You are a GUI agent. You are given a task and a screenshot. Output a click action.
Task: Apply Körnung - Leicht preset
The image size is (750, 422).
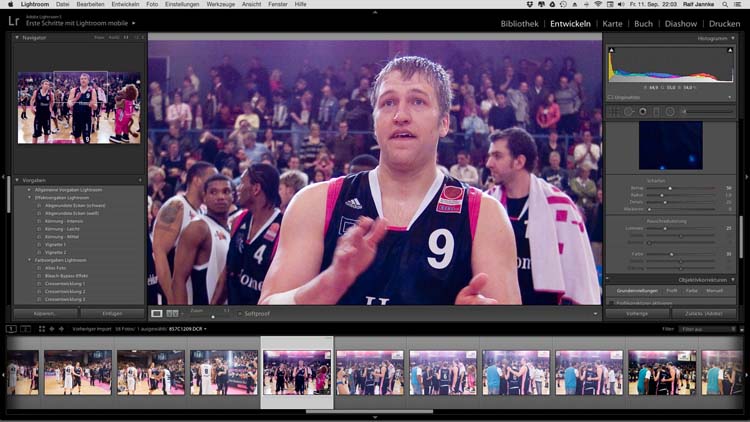pyautogui.click(x=62, y=229)
